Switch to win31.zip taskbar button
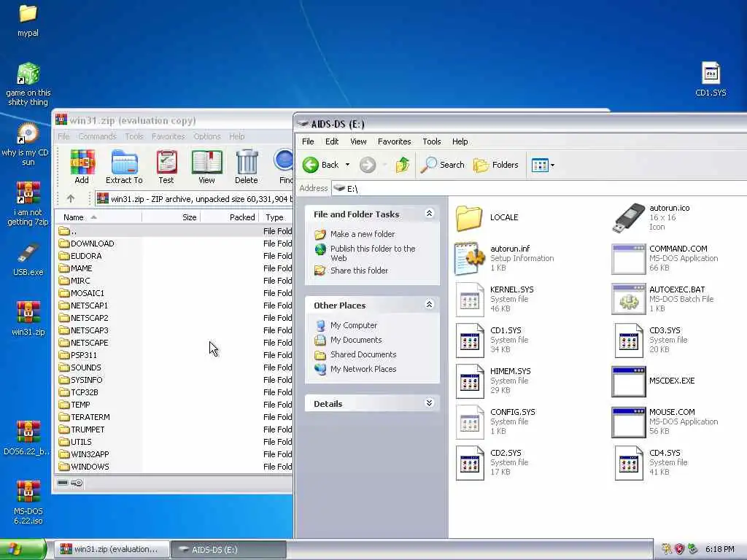Screen dimensions: 747x560 tap(112, 549)
